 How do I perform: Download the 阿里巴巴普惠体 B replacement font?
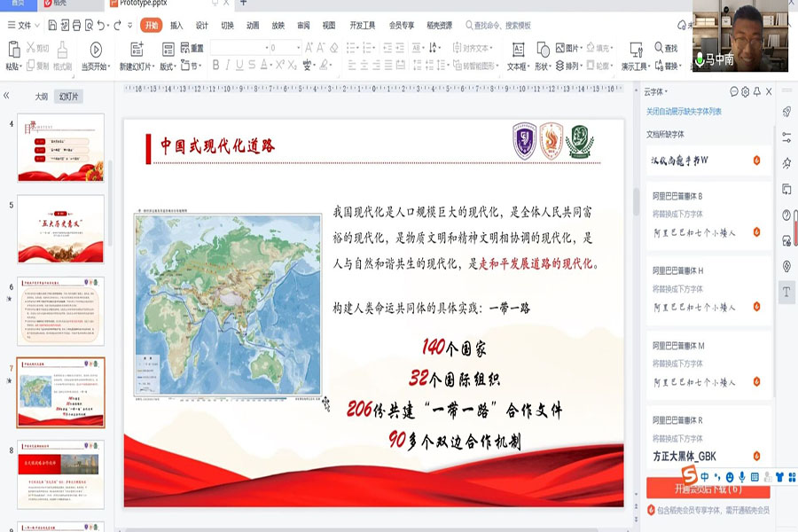click(x=757, y=232)
